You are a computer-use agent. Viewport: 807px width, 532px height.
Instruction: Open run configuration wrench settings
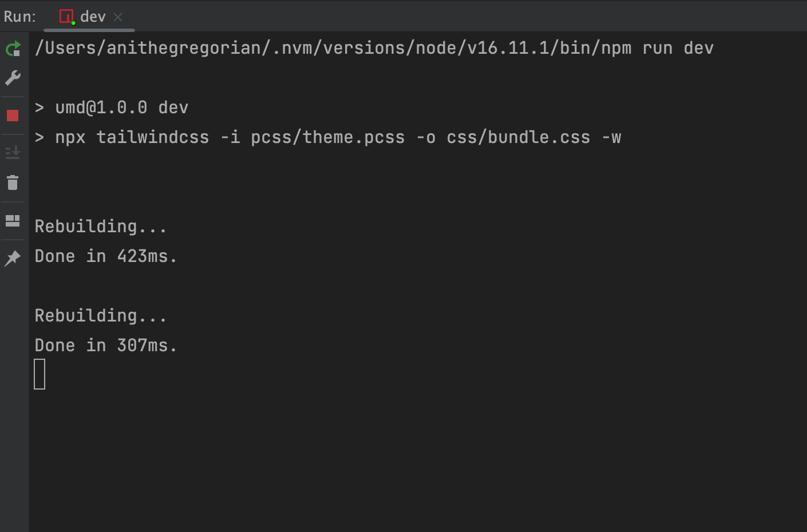[x=13, y=78]
